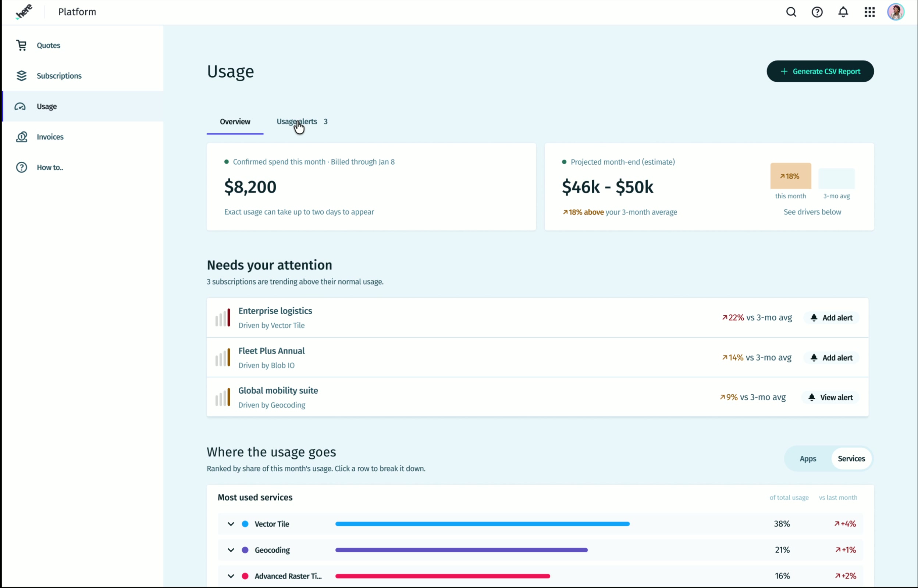Expand the Advanced Raster Tile chevron
This screenshot has height=588, width=918.
pyautogui.click(x=231, y=576)
